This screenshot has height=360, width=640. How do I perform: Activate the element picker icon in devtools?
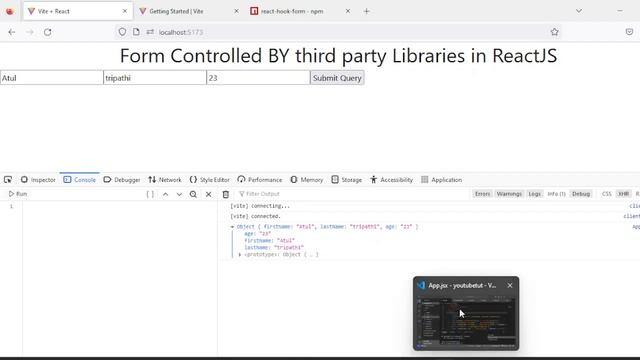(x=8, y=180)
